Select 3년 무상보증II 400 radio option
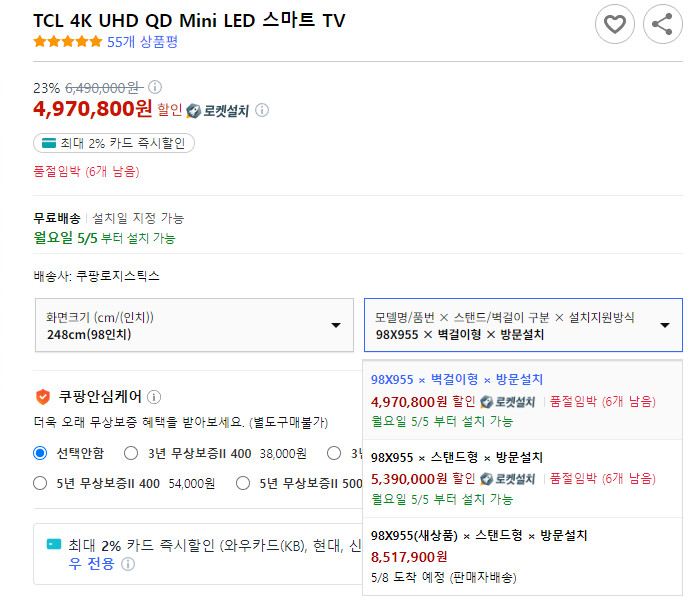Screen dimensions: 693x606 (131, 453)
